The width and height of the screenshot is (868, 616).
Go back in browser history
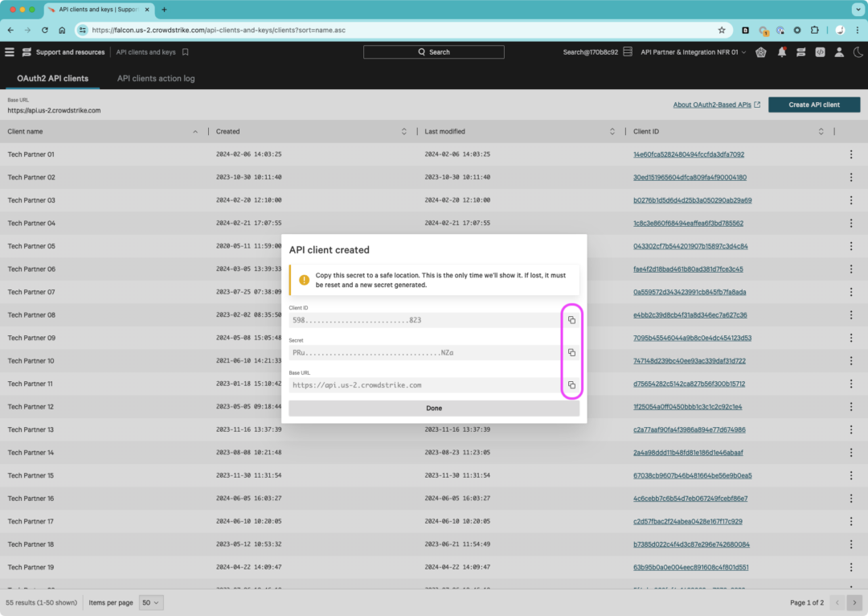tap(10, 30)
